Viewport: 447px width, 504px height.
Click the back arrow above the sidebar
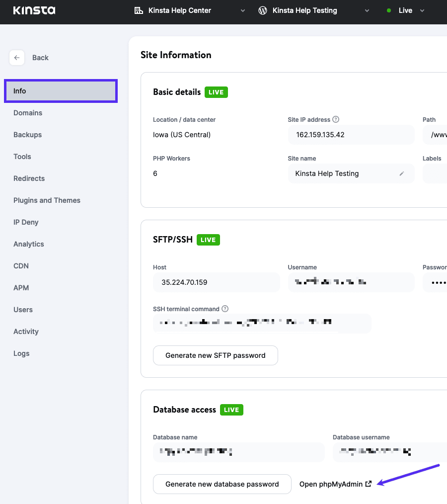(17, 58)
